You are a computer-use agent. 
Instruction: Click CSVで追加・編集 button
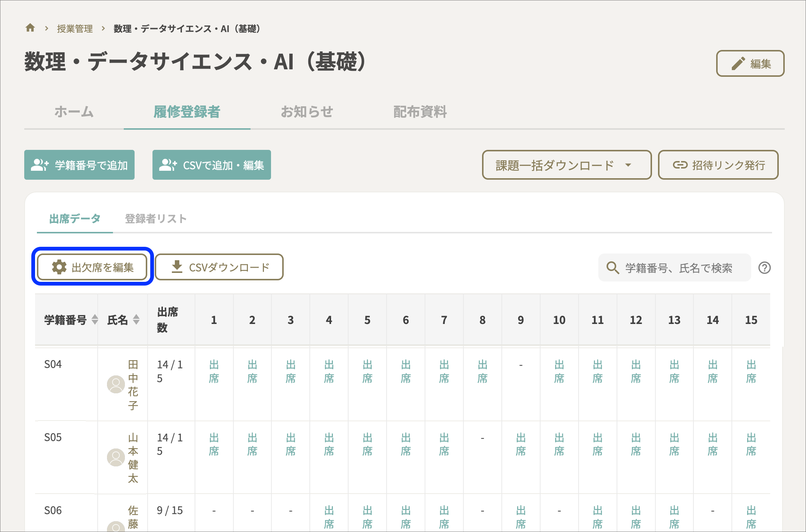(x=212, y=165)
